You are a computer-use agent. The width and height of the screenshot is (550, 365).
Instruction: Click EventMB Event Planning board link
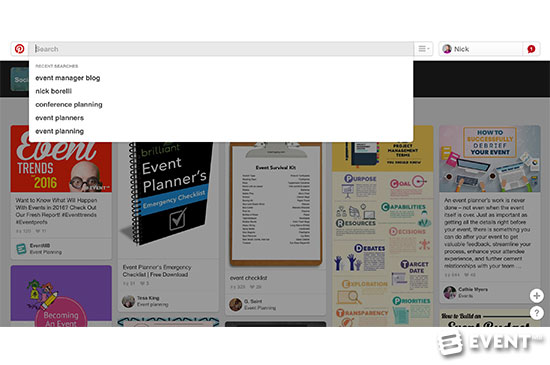[46, 249]
